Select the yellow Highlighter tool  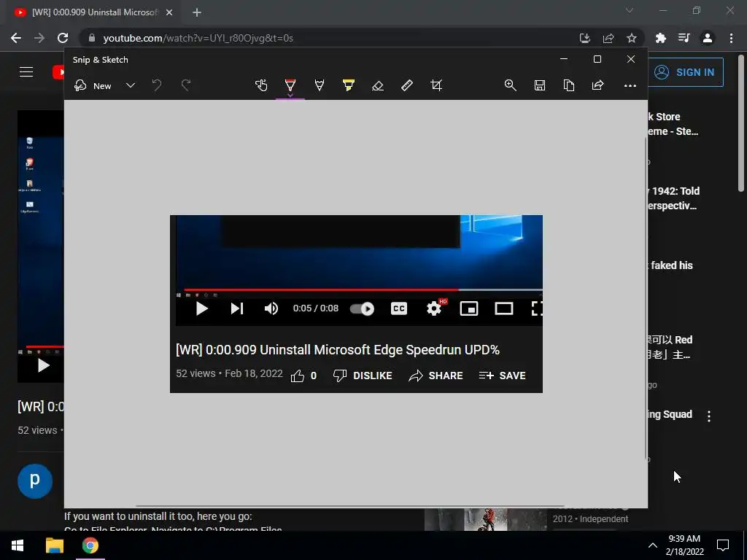[348, 86]
